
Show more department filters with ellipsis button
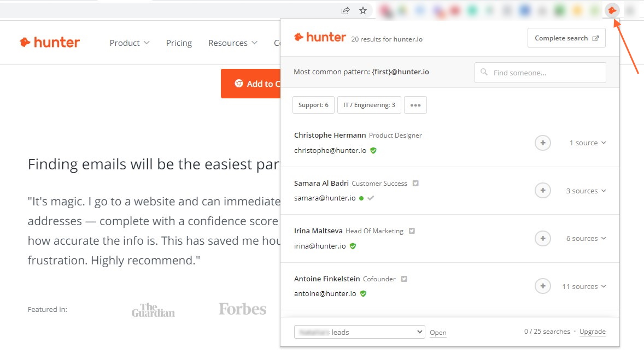pos(415,105)
